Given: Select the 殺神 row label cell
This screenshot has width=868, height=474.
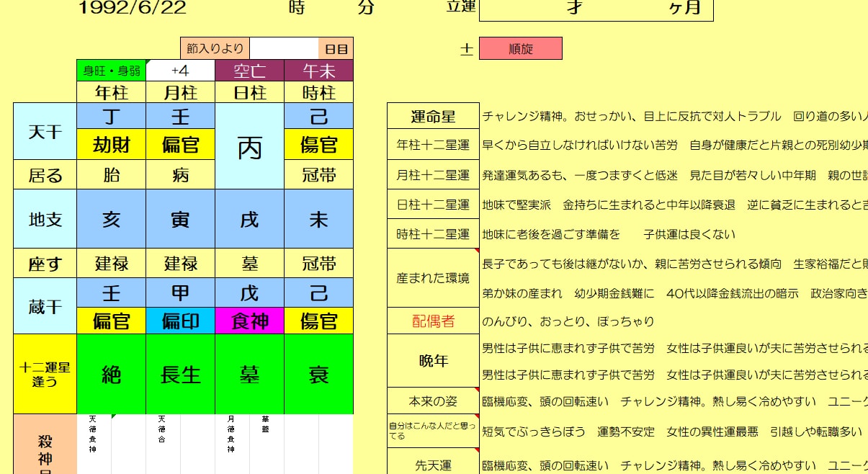Looking at the screenshot, I should click(45, 444).
